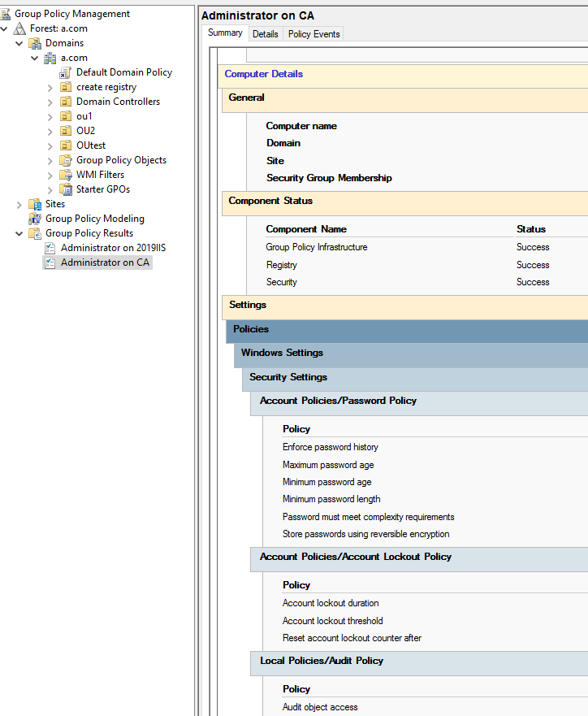Image resolution: width=588 pixels, height=716 pixels.
Task: Click Store passwords using reversible encryption
Action: (365, 534)
